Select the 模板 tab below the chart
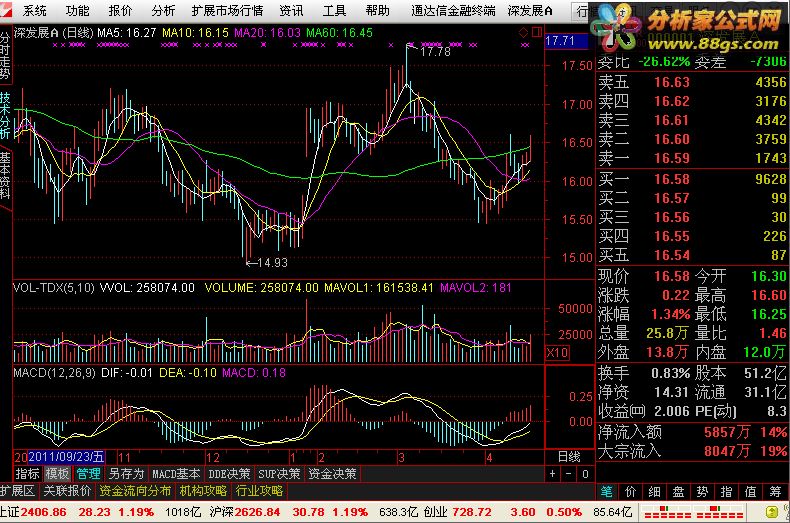 (x=57, y=474)
